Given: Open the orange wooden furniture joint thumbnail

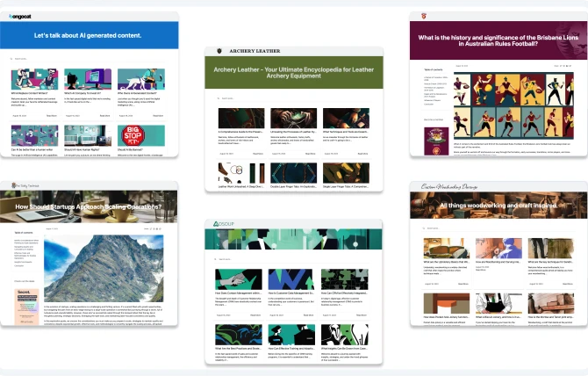Looking at the screenshot, I should pos(446,303).
